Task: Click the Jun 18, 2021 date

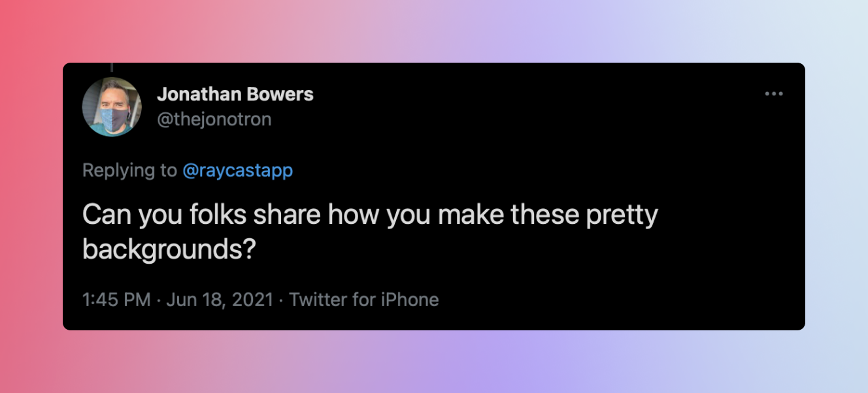Action: [219, 300]
